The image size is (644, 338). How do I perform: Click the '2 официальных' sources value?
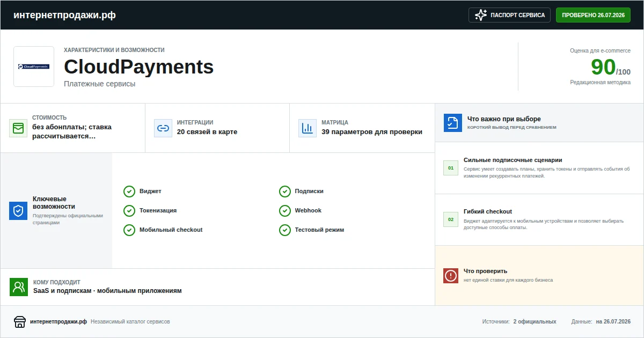click(535, 322)
